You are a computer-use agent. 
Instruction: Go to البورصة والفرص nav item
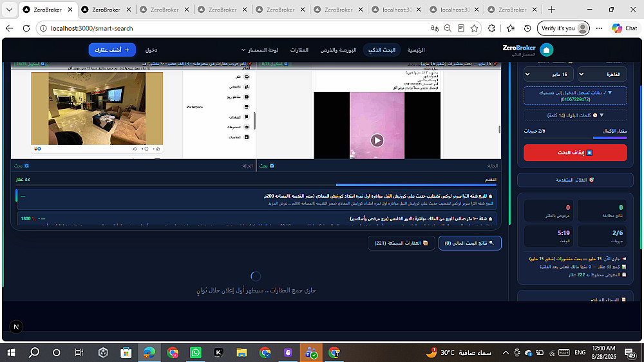tap(338, 50)
